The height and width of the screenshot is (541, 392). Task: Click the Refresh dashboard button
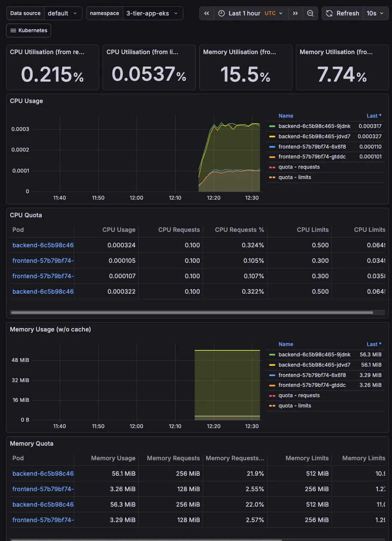coord(343,13)
